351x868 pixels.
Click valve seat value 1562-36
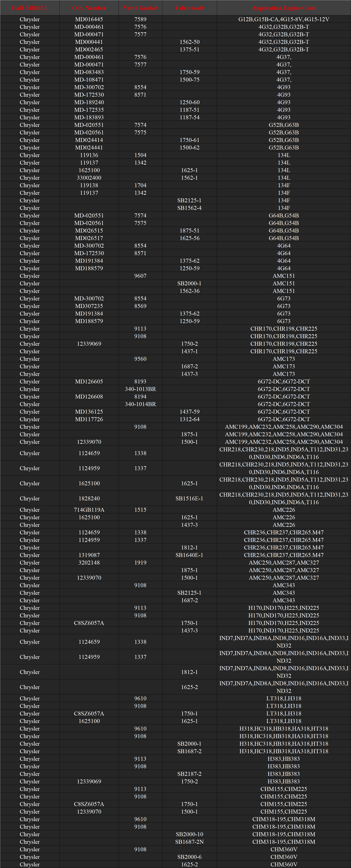pyautogui.click(x=190, y=291)
